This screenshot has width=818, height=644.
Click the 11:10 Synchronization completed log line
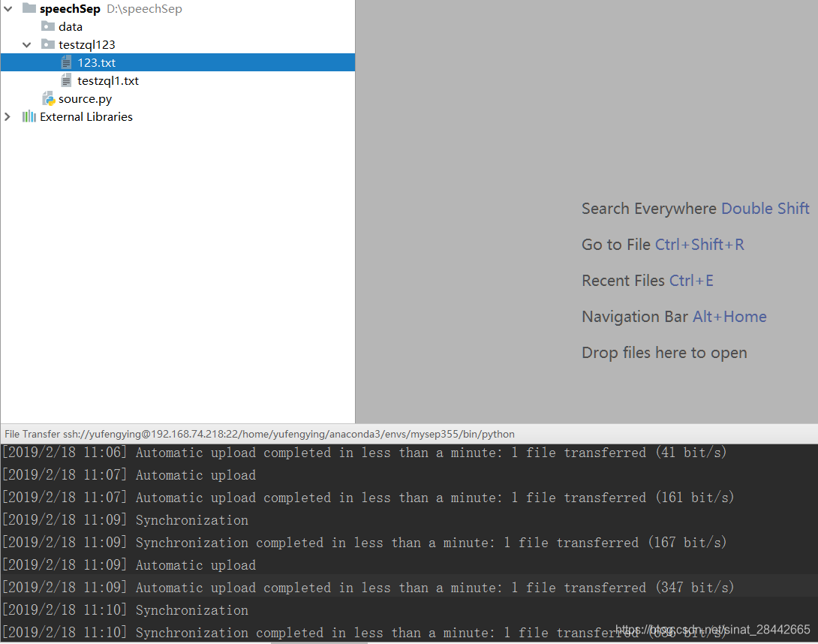(364, 632)
